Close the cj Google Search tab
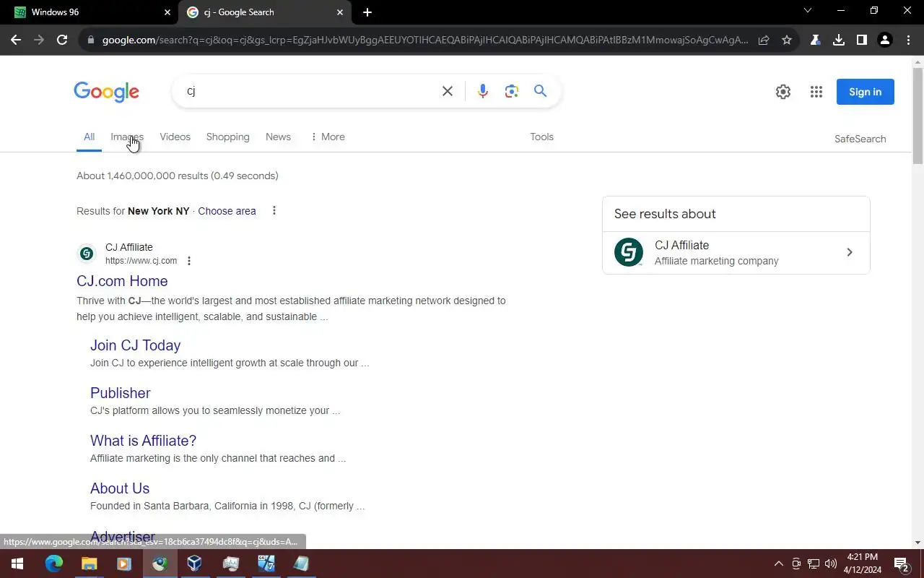 [x=340, y=12]
